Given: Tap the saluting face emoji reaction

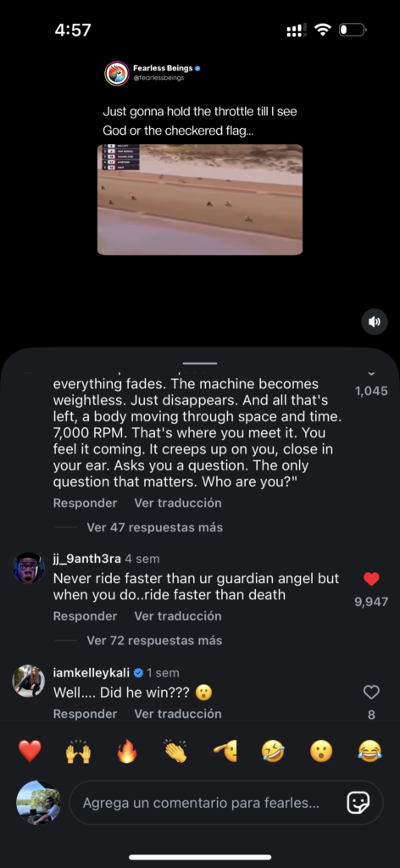Looking at the screenshot, I should click(x=225, y=751).
